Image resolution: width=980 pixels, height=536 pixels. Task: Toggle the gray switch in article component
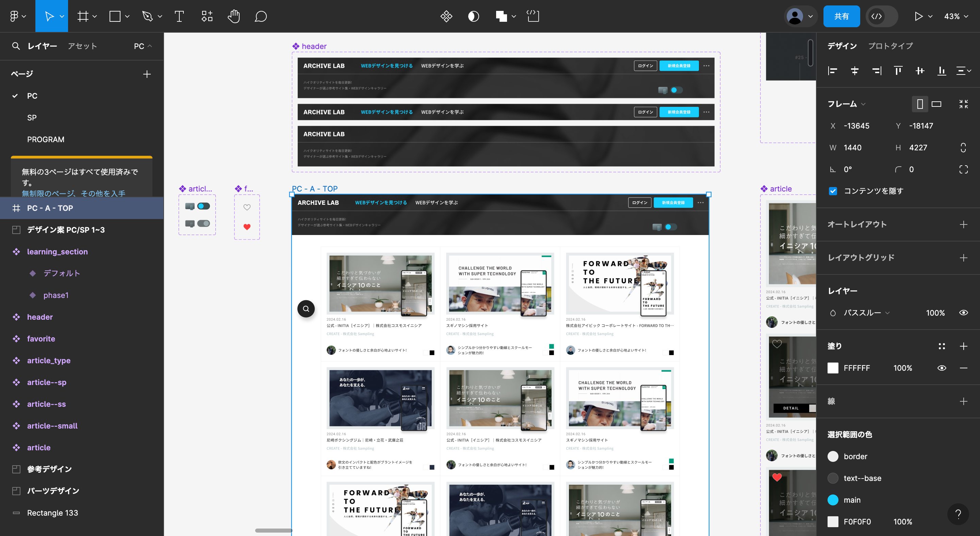pyautogui.click(x=203, y=223)
